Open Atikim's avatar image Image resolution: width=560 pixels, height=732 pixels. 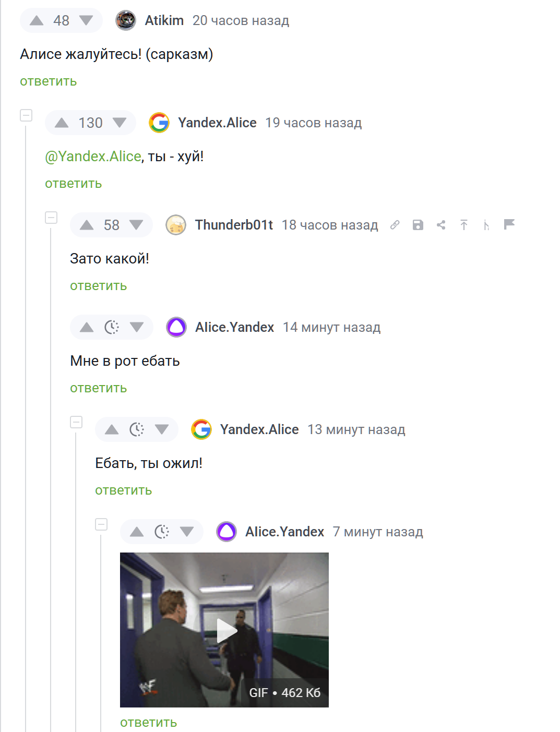[x=126, y=20]
